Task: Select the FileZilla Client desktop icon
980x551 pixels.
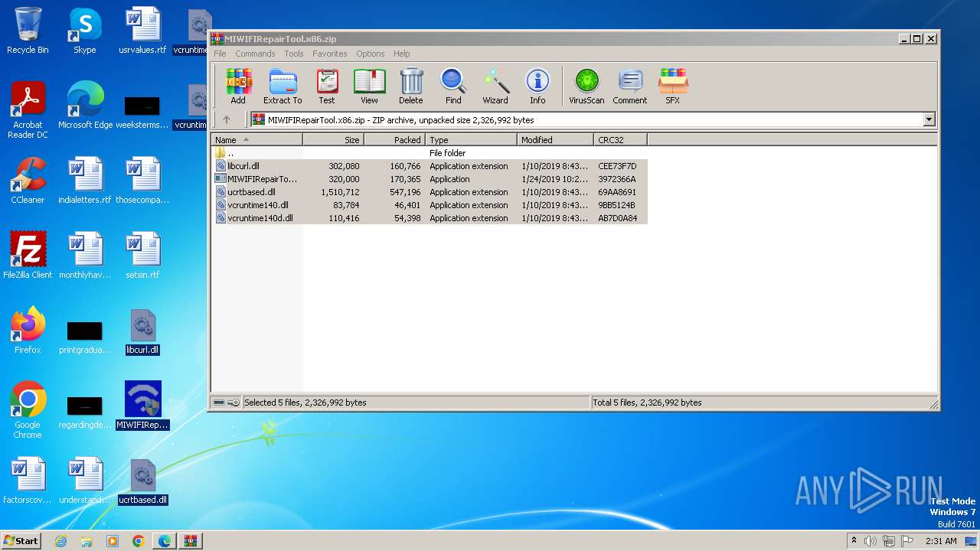Action: (28, 256)
